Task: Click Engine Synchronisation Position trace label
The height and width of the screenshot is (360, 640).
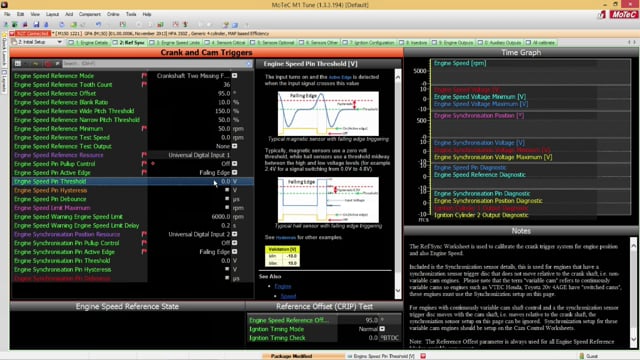Action: [x=479, y=116]
